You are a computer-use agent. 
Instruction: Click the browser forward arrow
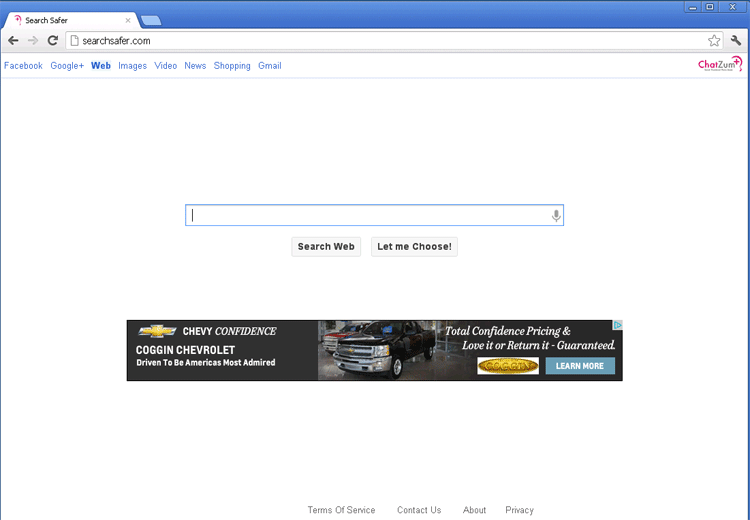pos(33,41)
